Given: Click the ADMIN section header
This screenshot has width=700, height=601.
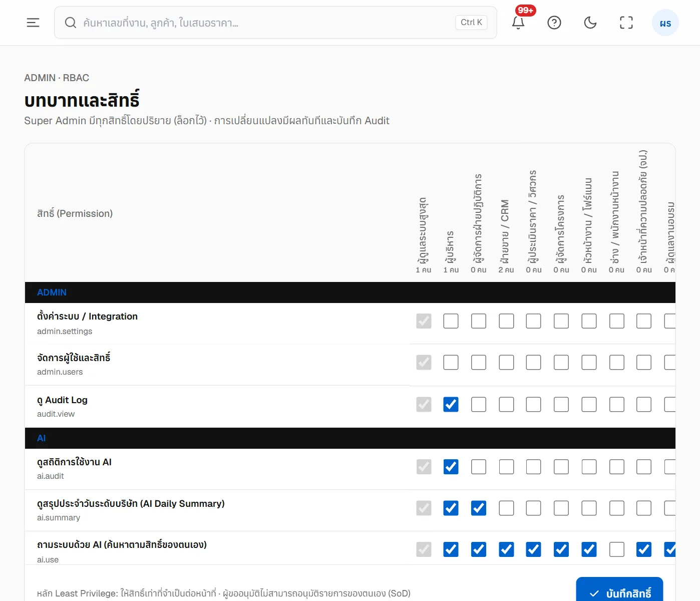Looking at the screenshot, I should (52, 292).
